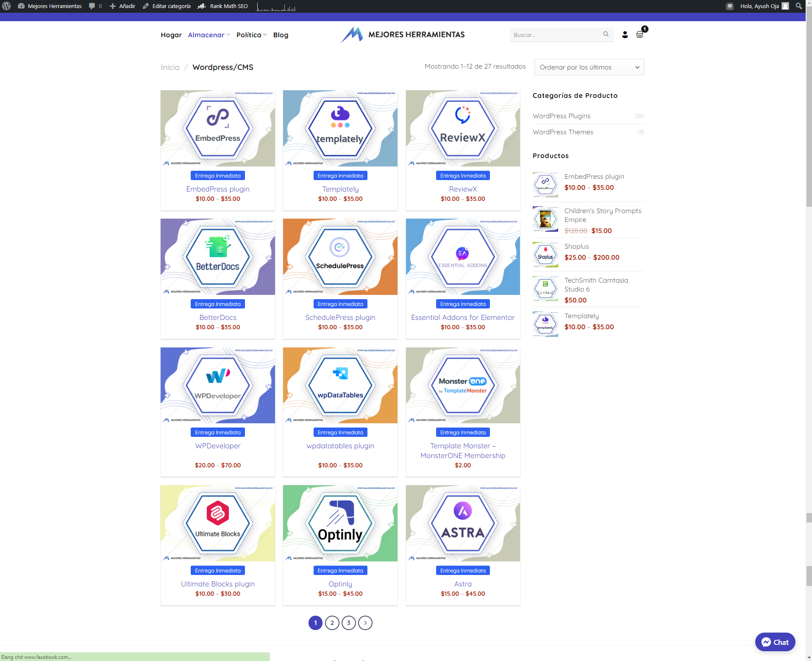812x661 pixels.
Task: Click Children's Story Prompts Empire sidebar link
Action: tap(603, 215)
